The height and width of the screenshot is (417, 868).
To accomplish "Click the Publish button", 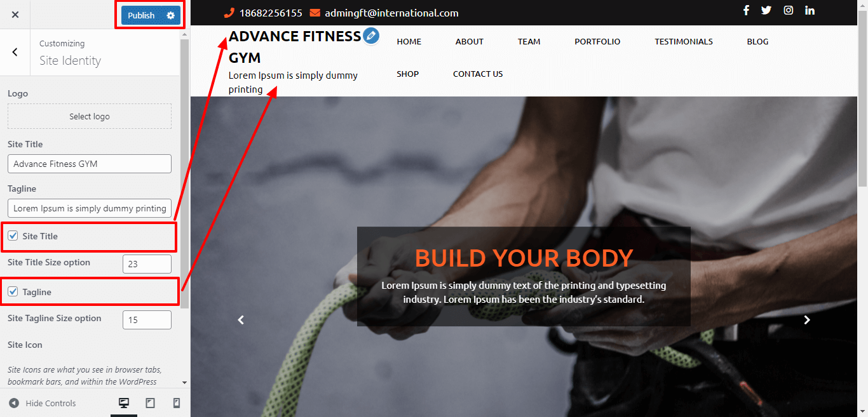I will pyautogui.click(x=141, y=15).
